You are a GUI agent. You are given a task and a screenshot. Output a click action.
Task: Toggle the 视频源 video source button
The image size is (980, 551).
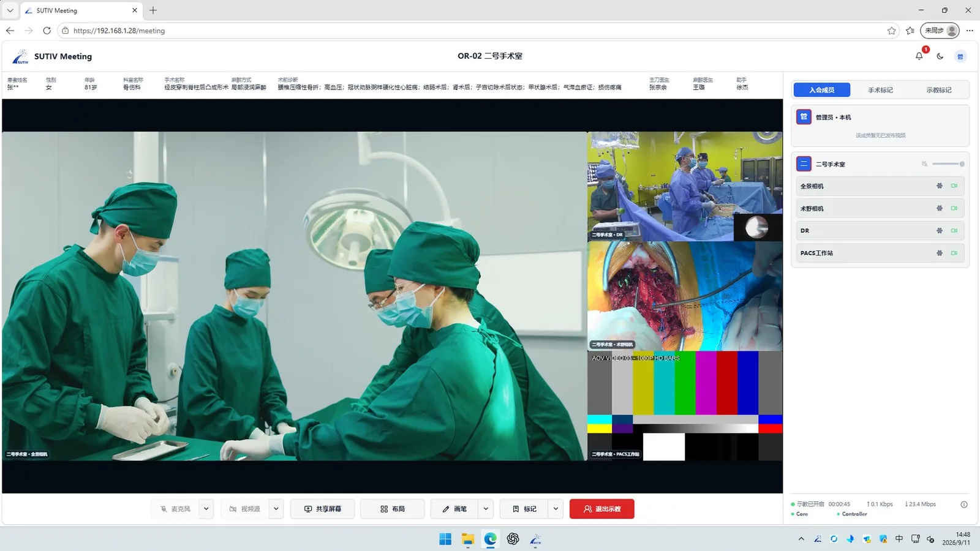pos(245,509)
